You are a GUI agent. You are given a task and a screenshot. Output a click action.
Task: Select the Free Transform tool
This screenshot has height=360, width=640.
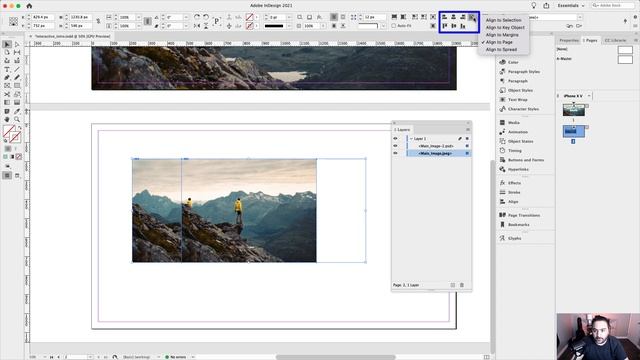click(17, 94)
